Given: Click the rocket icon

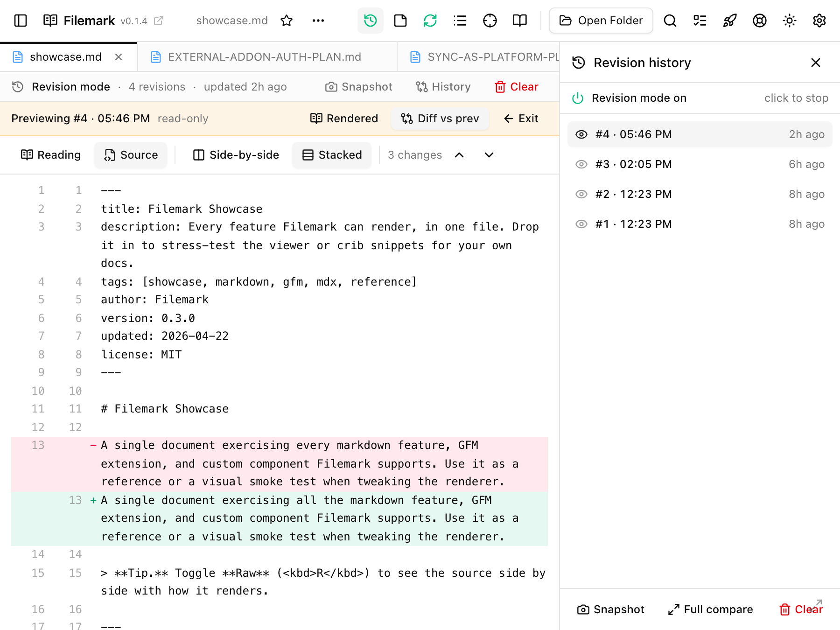Looking at the screenshot, I should (x=730, y=21).
